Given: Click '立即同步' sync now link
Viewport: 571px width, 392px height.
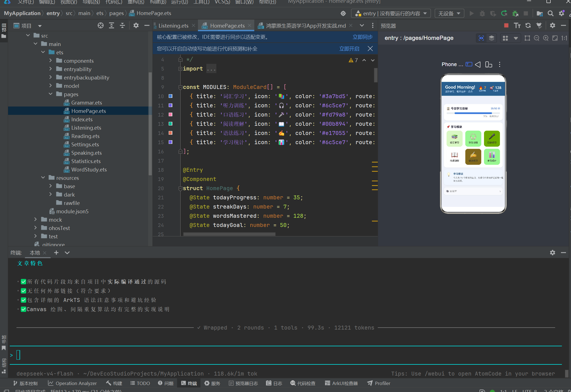Looking at the screenshot, I should click(x=362, y=37).
